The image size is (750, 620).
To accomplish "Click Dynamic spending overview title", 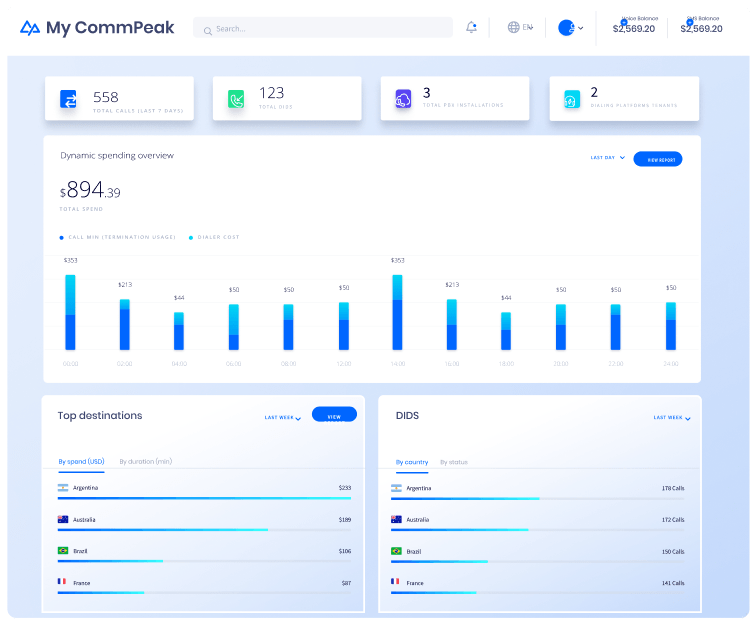I will (117, 155).
